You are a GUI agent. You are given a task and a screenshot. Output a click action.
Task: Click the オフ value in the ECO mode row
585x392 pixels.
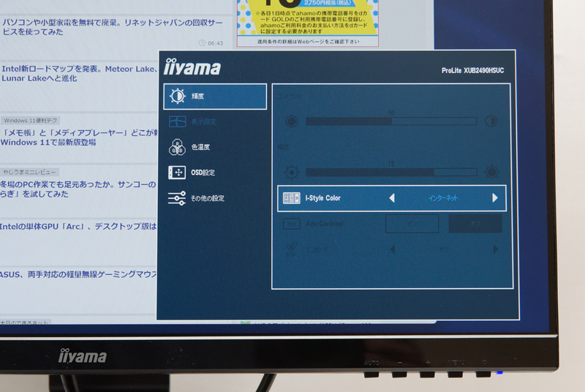coord(444,249)
